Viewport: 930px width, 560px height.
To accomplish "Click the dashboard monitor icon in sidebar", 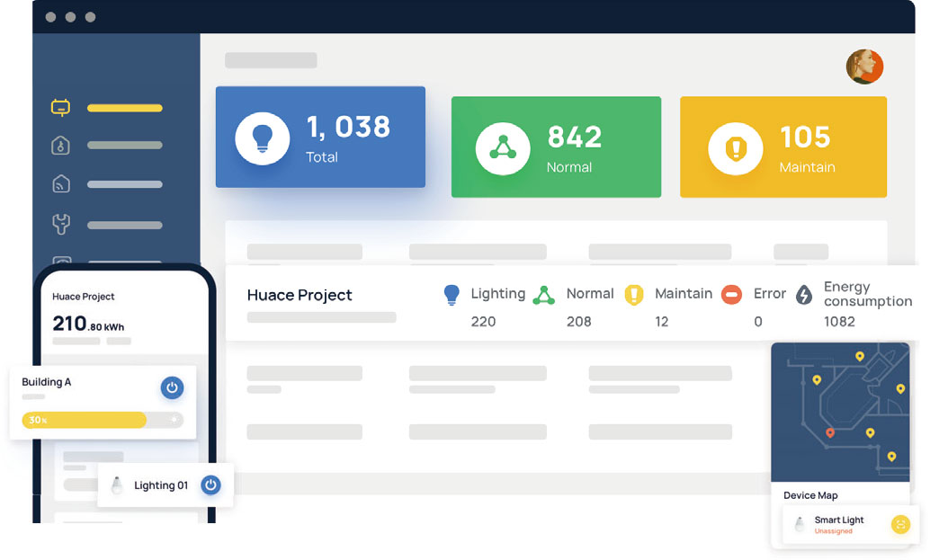I will [x=60, y=108].
